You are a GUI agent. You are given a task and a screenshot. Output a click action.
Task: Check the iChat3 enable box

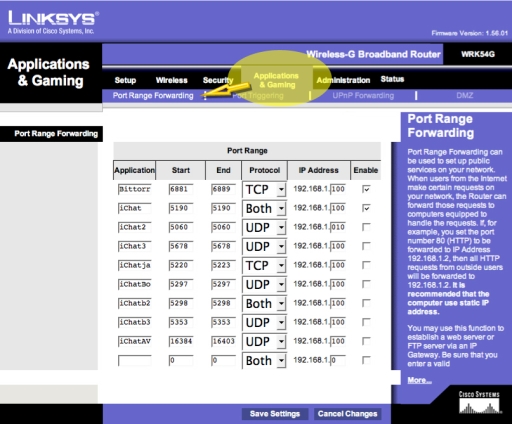coord(366,246)
